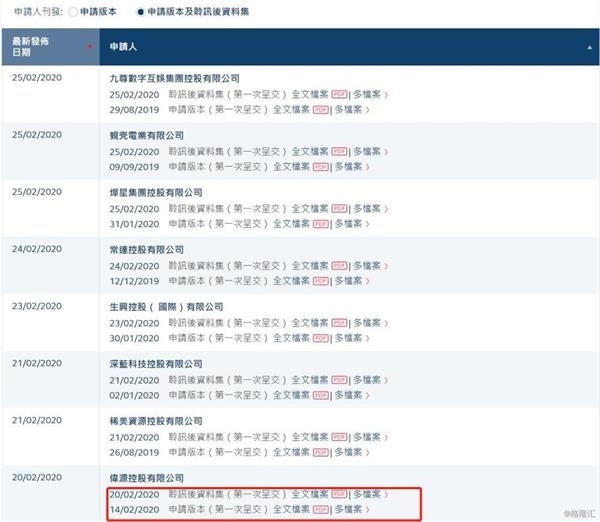Open 多檔案 for 生興控股 30/01/2020 row

tap(348, 338)
